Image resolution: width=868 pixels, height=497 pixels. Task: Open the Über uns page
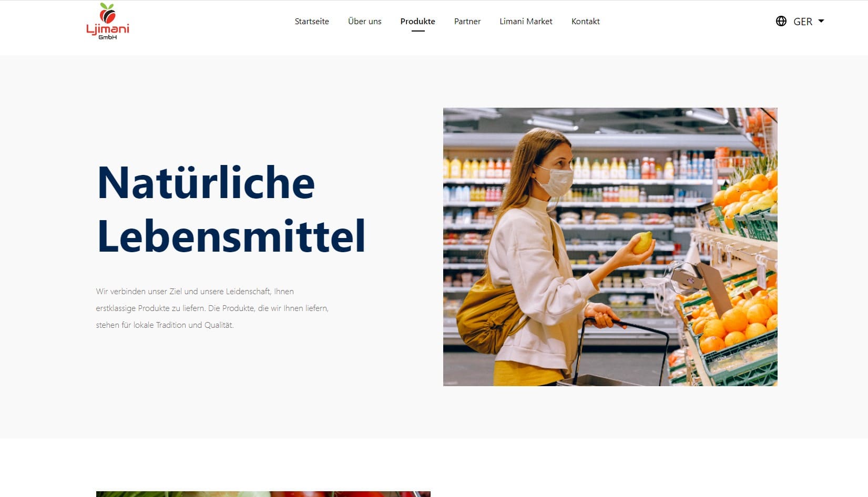[365, 22]
